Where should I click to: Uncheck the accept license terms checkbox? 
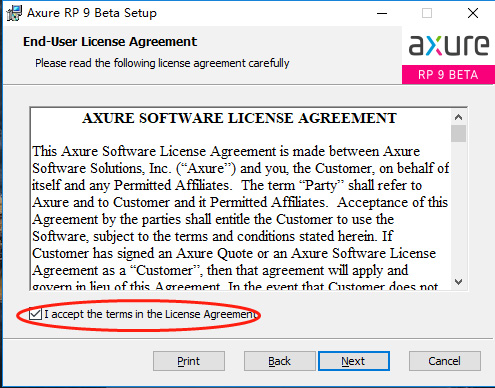tap(35, 314)
